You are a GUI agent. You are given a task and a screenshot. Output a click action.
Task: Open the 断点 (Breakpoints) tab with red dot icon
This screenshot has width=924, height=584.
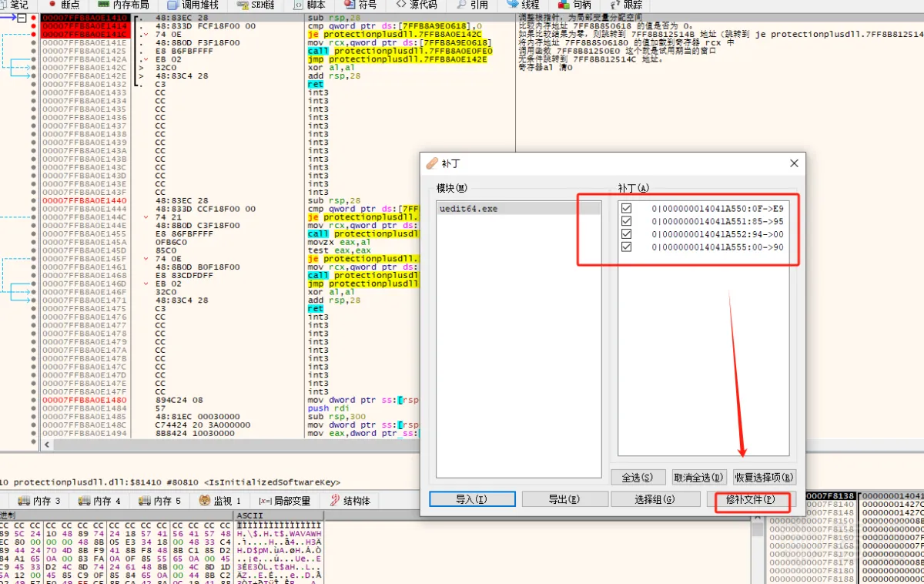click(64, 5)
